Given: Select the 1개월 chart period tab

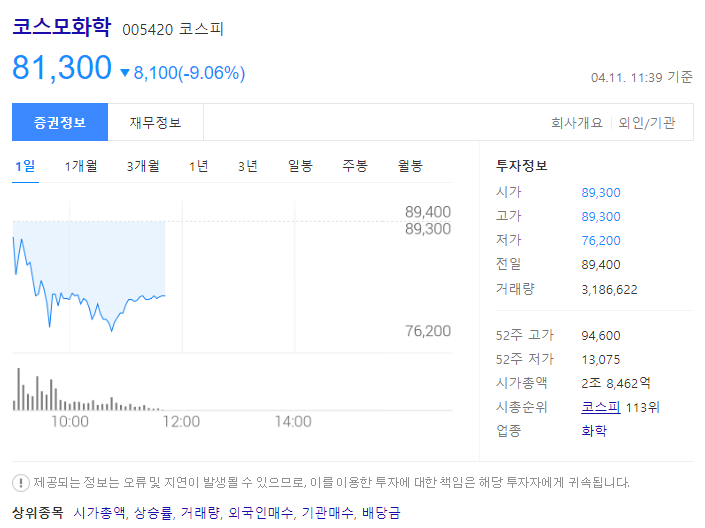Looking at the screenshot, I should coord(81,166).
